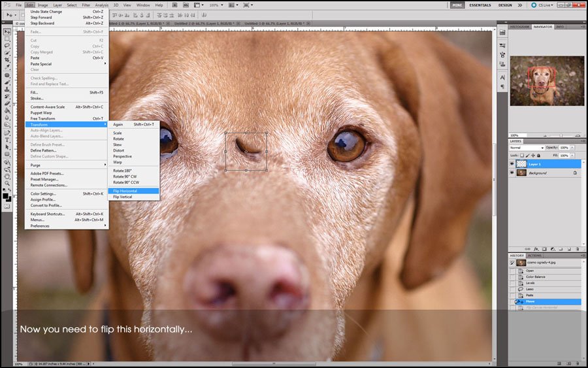
Task: Select the Pen tool
Action: coord(7,133)
